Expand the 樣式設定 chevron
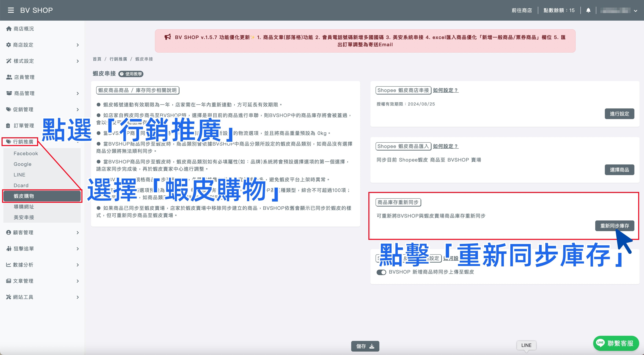This screenshot has width=644, height=355. pos(77,61)
